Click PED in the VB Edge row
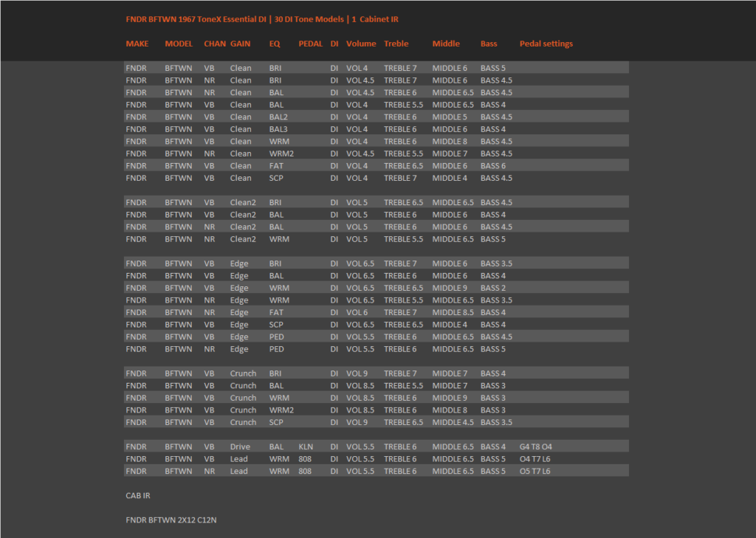This screenshot has width=756, height=538. [x=276, y=337]
